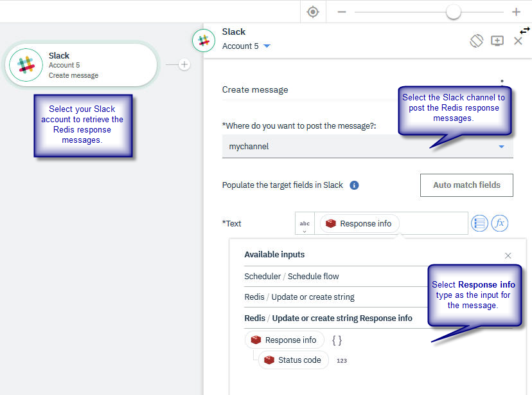Image resolution: width=532 pixels, height=395 pixels.
Task: Click the info icon beside Populate the target fields
Action: [354, 185]
